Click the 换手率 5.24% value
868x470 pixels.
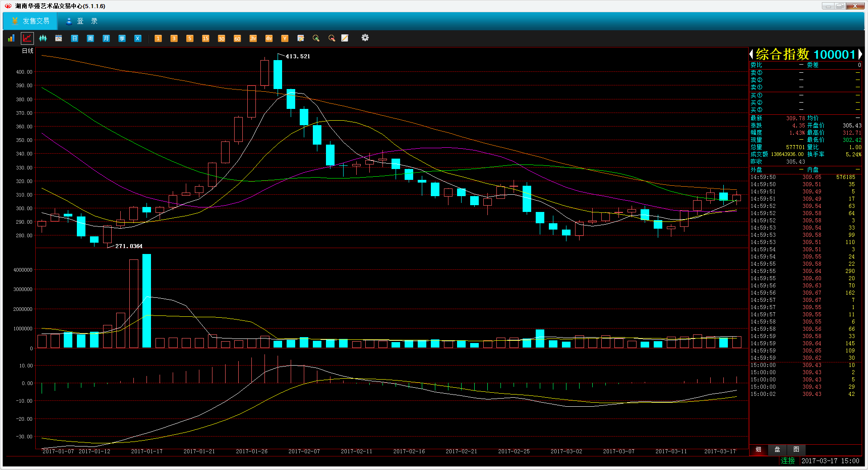coord(854,155)
